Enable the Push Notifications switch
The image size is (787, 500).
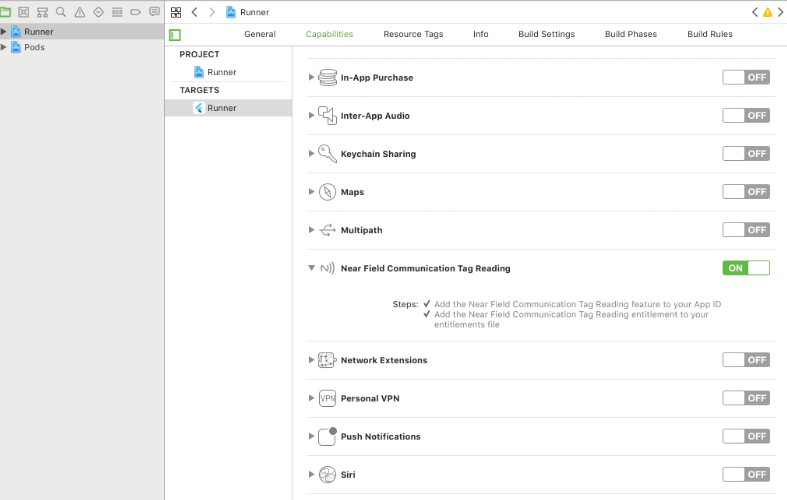pos(746,436)
